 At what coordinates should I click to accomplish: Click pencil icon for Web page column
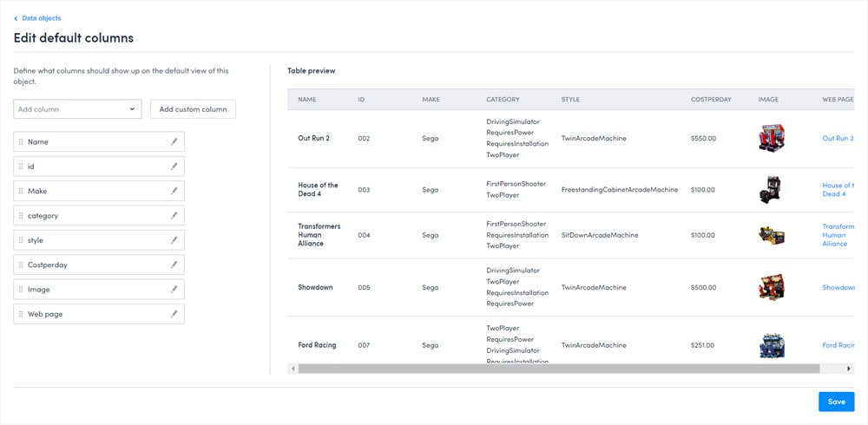(x=174, y=314)
